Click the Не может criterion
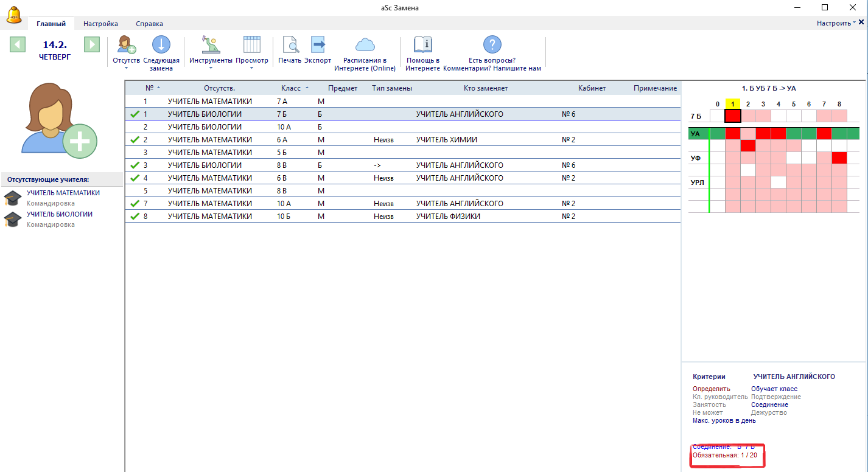 tap(708, 412)
